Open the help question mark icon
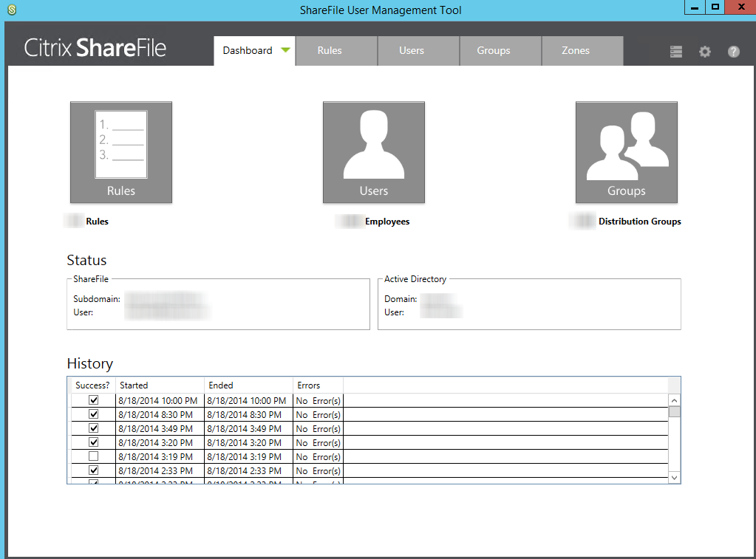The width and height of the screenshot is (756, 559). pos(734,52)
